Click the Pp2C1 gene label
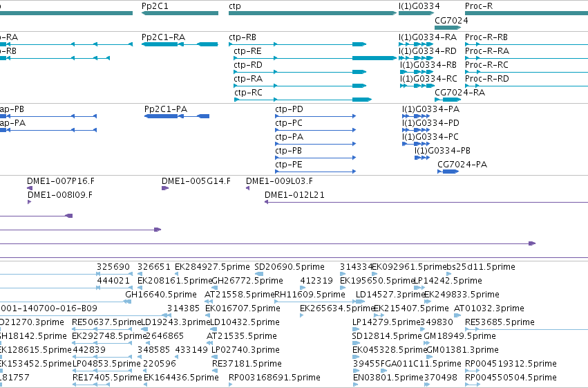 (x=155, y=6)
